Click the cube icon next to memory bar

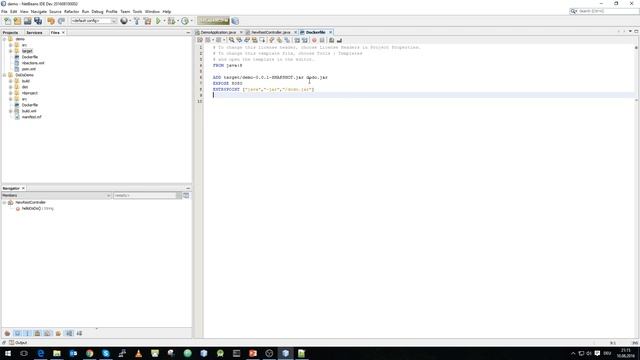tap(235, 21)
